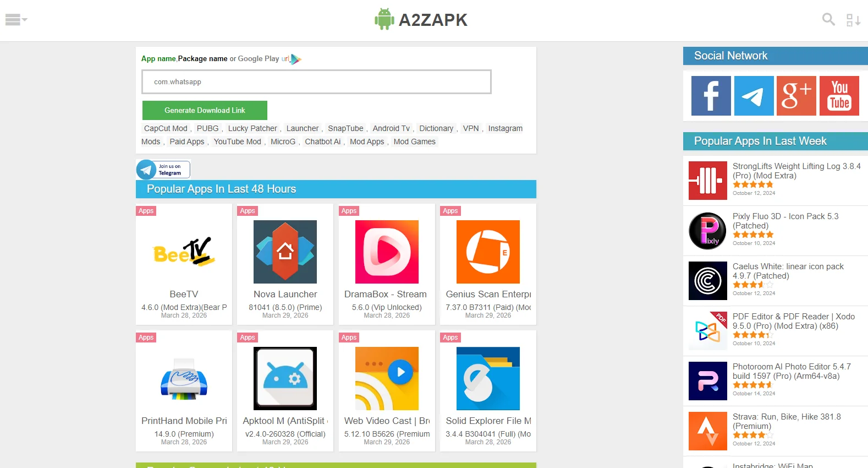Screen dimensions: 868x468
Task: Open the Paid Apps tag link
Action: 187,142
